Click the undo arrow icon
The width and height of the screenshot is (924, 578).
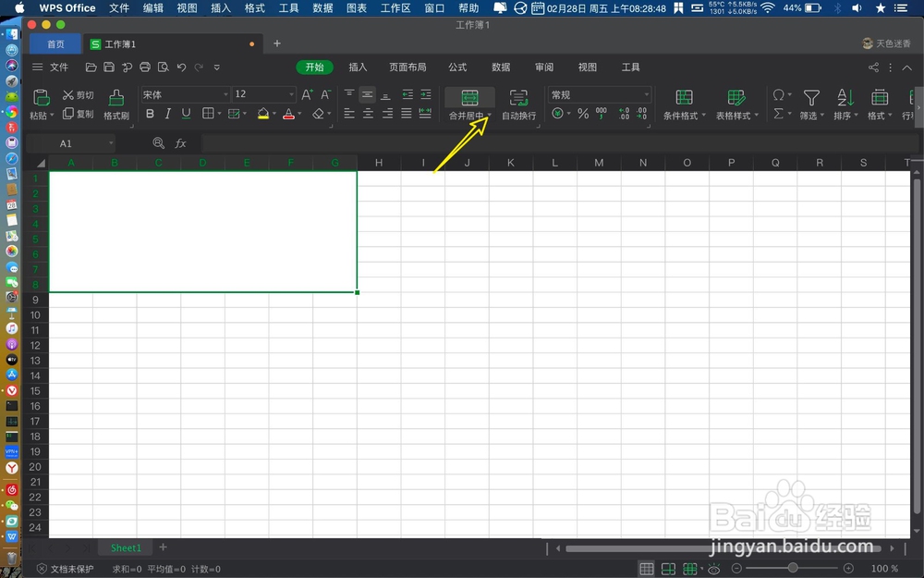[x=181, y=68]
